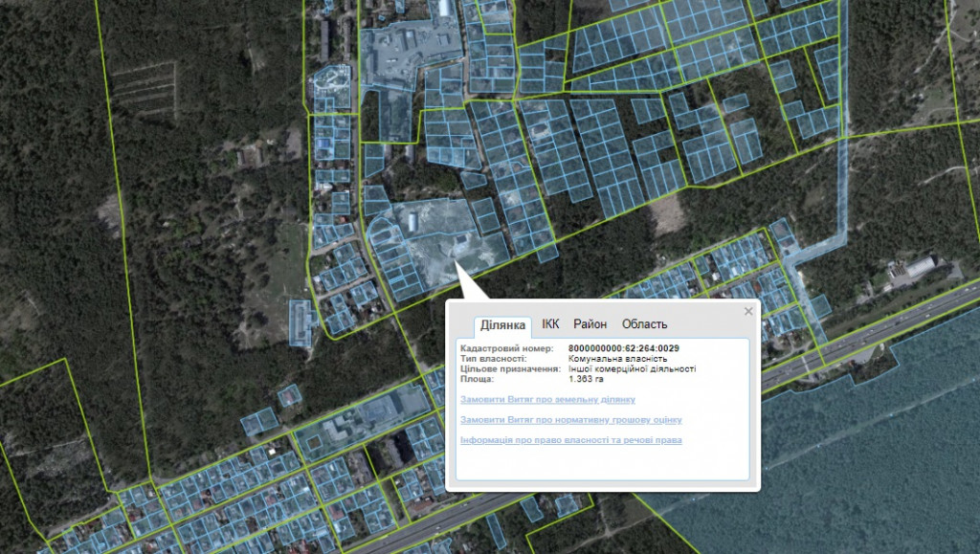Click cadastral number 8000000000:62:264:0029
Screen dimensions: 980x554
pos(623,348)
